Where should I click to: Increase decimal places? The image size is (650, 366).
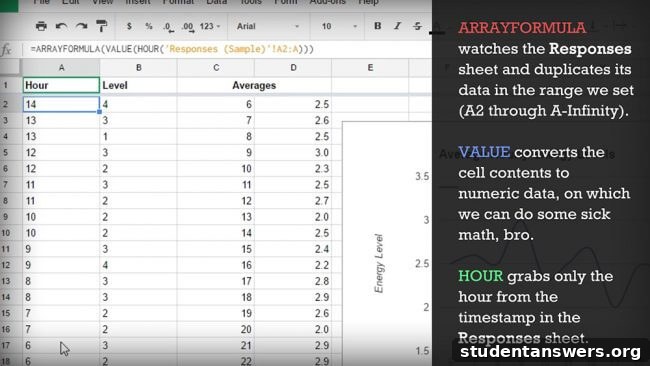(188, 27)
